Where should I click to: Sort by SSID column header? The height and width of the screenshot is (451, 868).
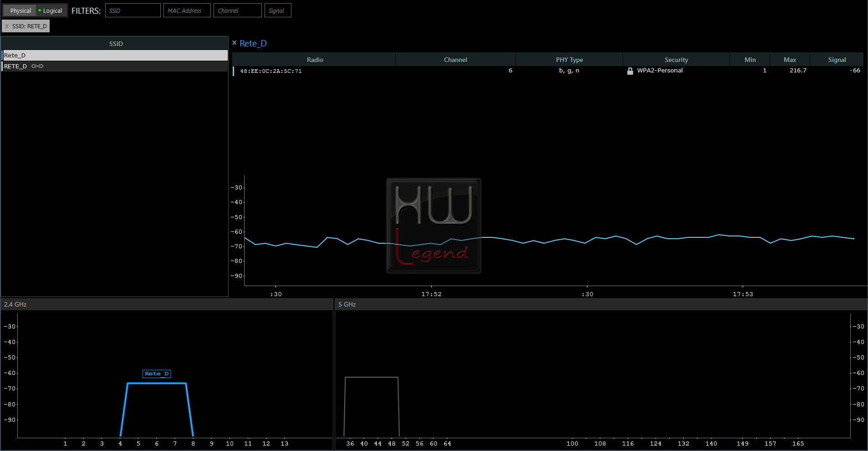116,44
